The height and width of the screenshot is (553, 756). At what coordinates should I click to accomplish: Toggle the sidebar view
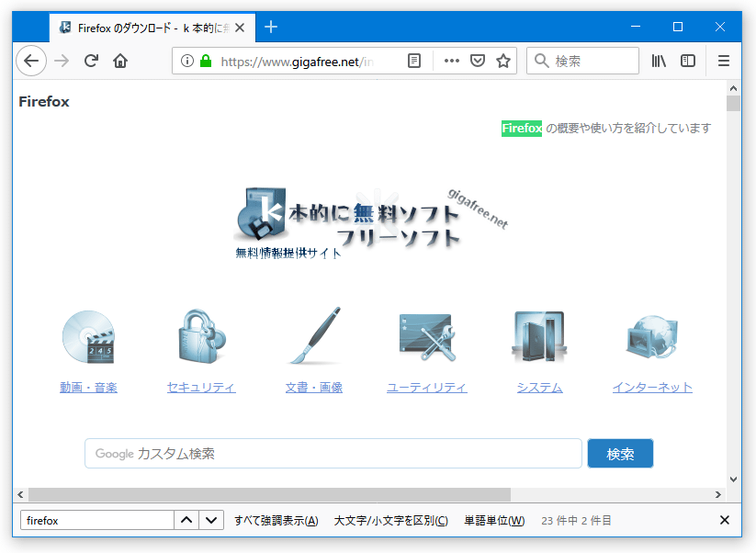click(x=688, y=61)
